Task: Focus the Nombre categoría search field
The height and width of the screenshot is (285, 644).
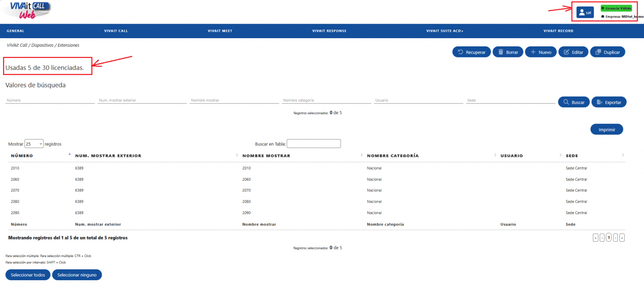Action: [326, 100]
